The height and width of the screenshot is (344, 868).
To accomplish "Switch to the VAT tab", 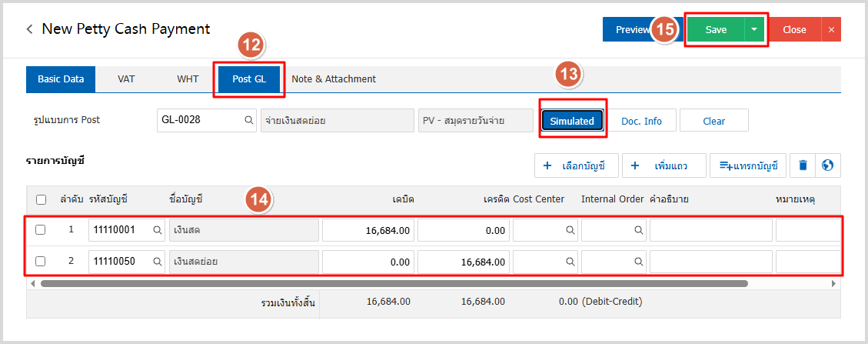I will (126, 78).
